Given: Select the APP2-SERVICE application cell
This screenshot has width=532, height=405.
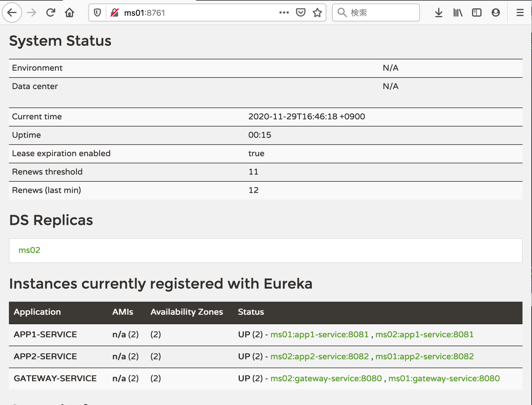Looking at the screenshot, I should (45, 356).
